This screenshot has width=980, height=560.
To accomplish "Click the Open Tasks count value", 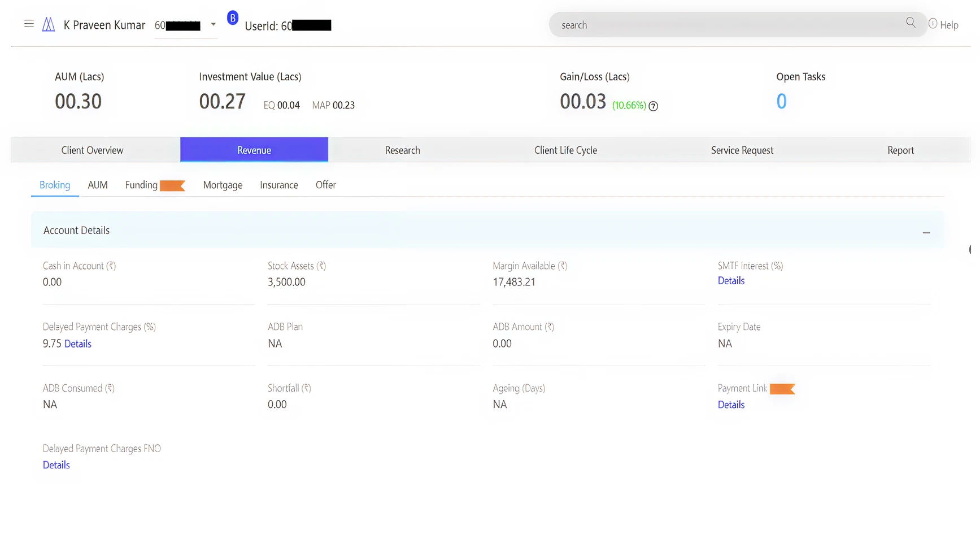I will tap(781, 102).
